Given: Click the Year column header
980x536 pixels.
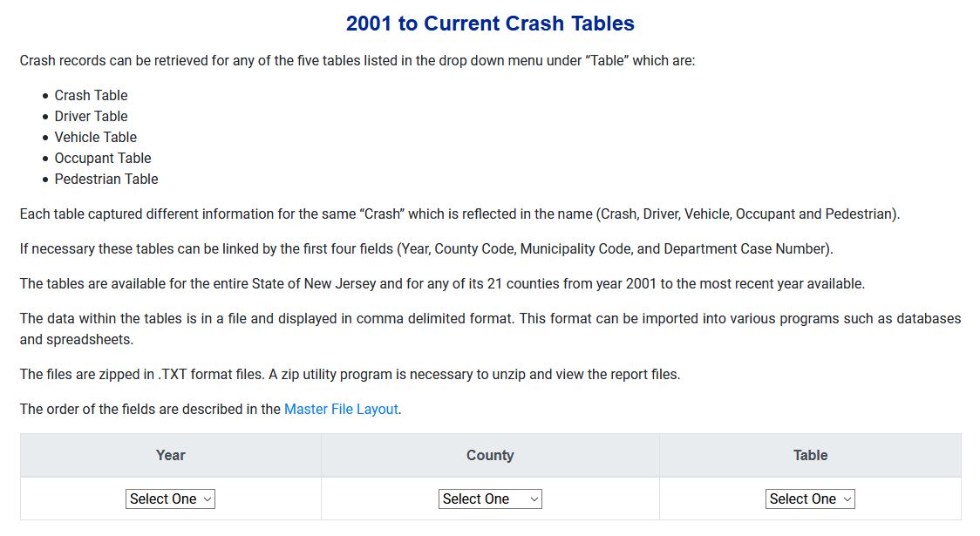Looking at the screenshot, I should 170,455.
